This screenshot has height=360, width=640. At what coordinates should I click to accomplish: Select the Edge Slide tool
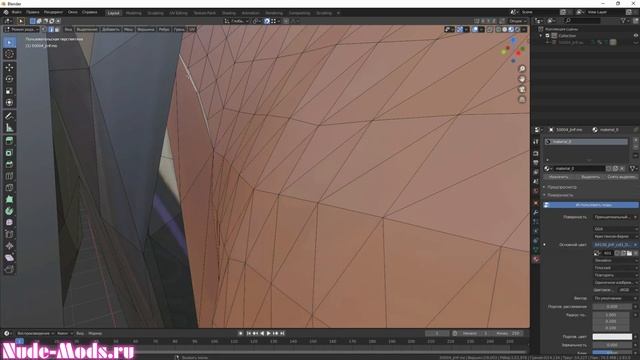[x=9, y=234]
